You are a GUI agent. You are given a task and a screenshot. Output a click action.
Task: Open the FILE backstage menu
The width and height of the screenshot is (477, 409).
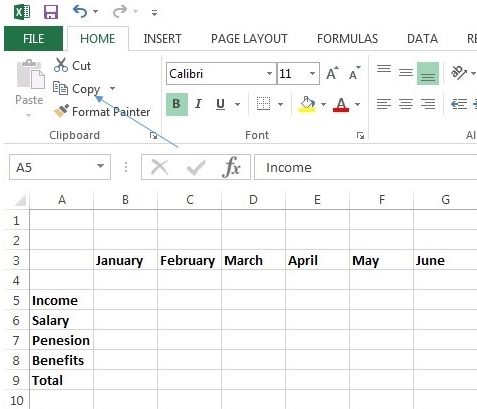(x=33, y=39)
